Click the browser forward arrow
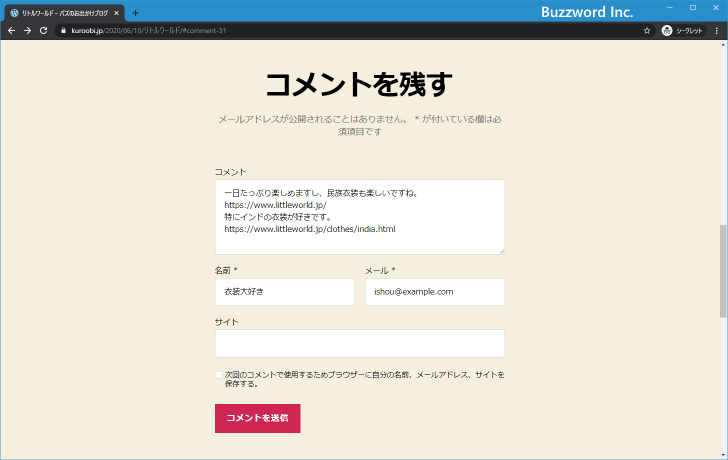Screen dimensions: 728x460 [x=27, y=31]
